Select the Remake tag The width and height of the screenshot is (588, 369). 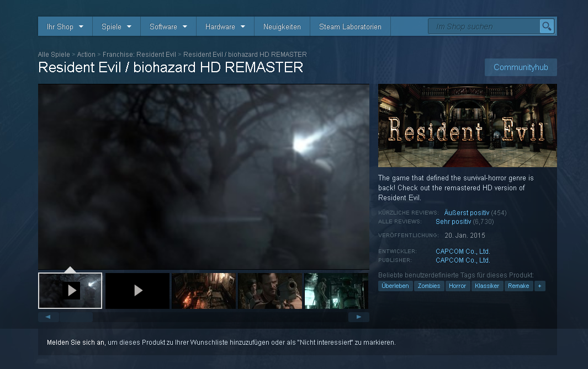[x=518, y=286]
